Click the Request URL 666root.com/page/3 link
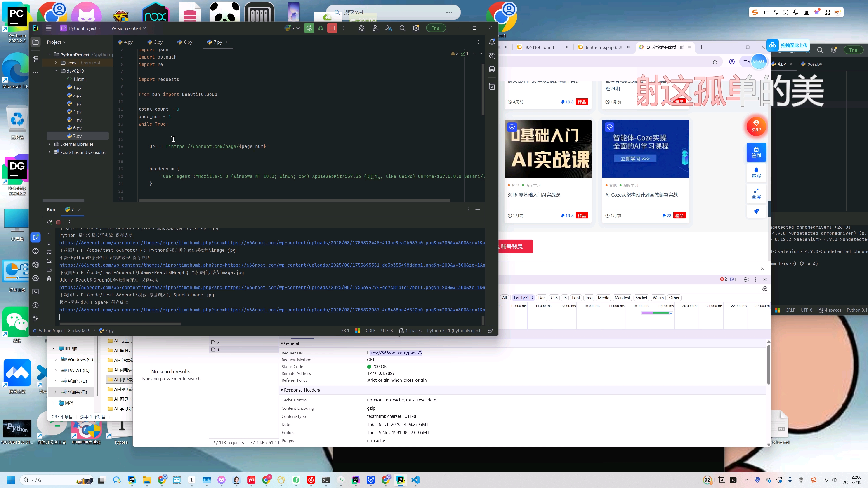 394,353
